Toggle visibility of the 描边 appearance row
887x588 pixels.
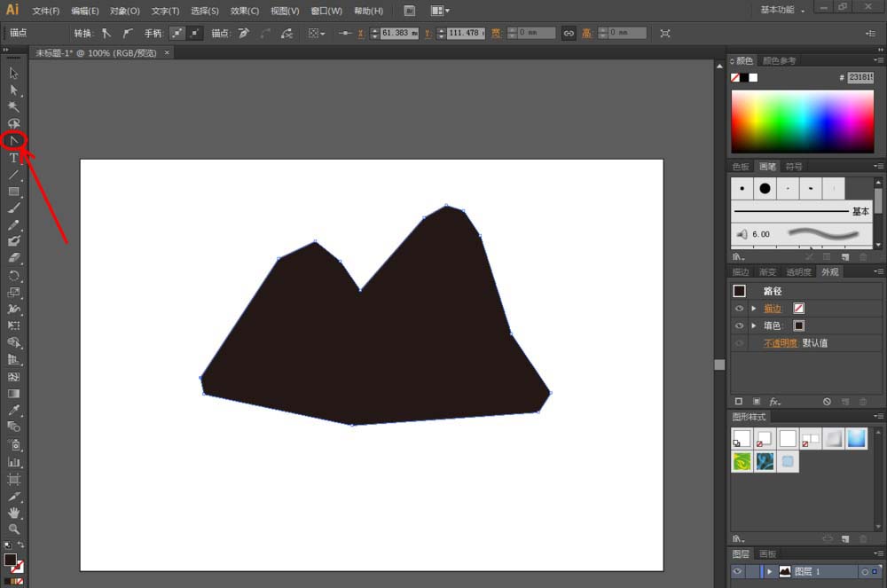[739, 309]
